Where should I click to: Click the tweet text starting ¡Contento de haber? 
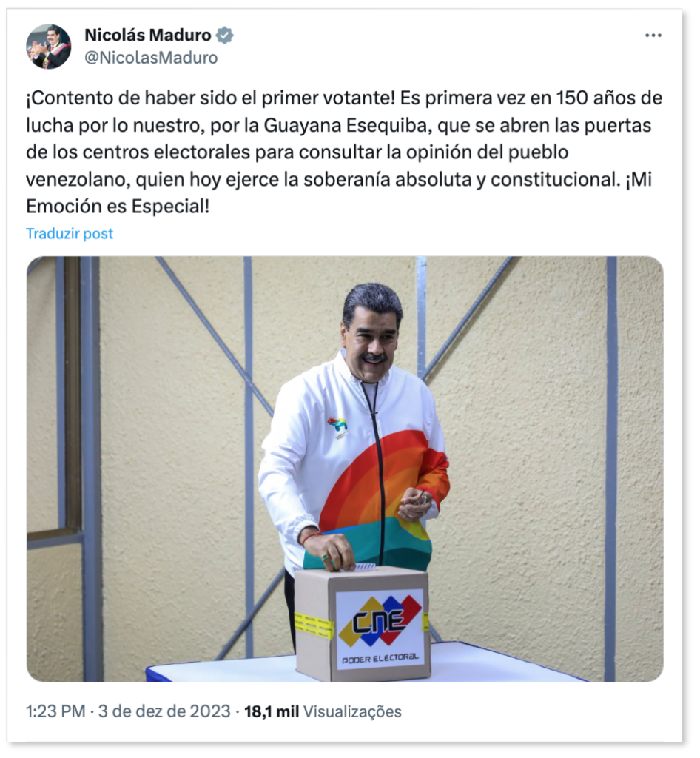344,152
